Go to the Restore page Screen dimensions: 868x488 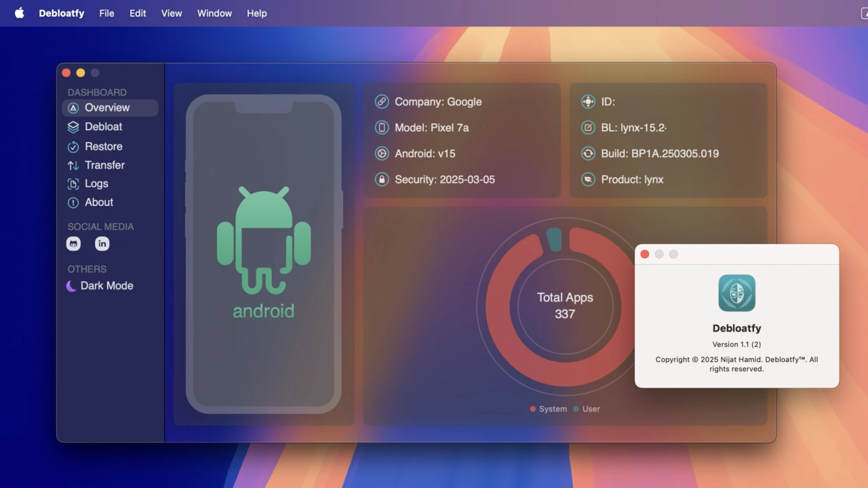point(103,146)
